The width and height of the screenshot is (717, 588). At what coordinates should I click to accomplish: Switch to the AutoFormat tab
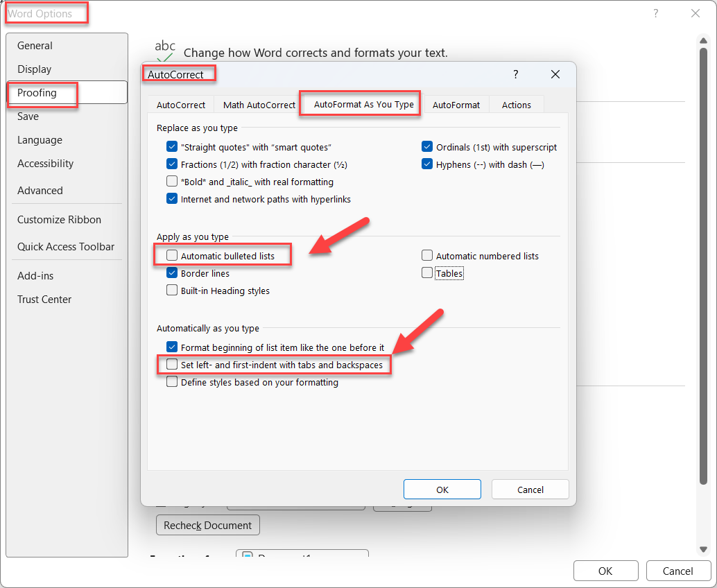(x=456, y=105)
